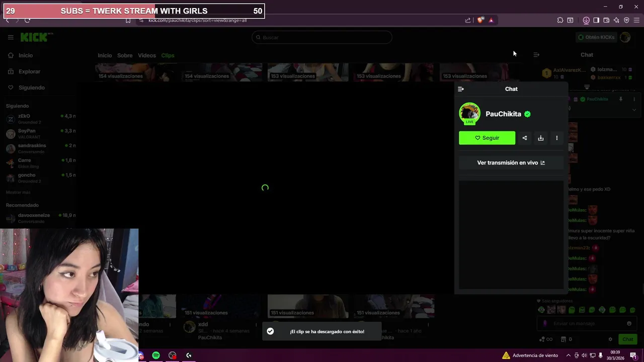
Task: Open Brave Rewards triangle icon
Action: coord(491,20)
